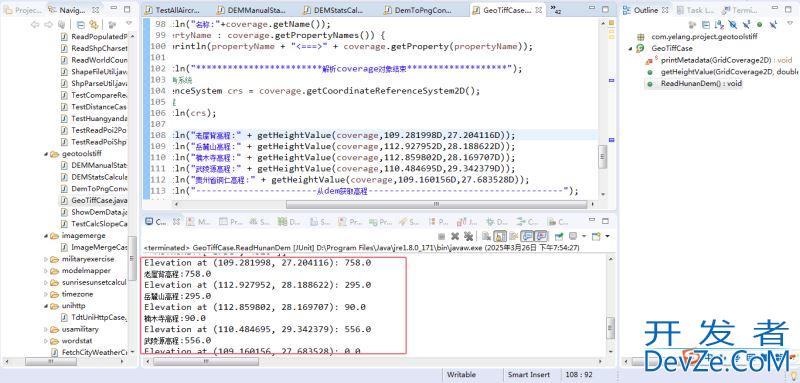Screen dimensions: 800x383
Task: Toggle Scroll Lock in Console toolbar
Action: tap(500, 236)
